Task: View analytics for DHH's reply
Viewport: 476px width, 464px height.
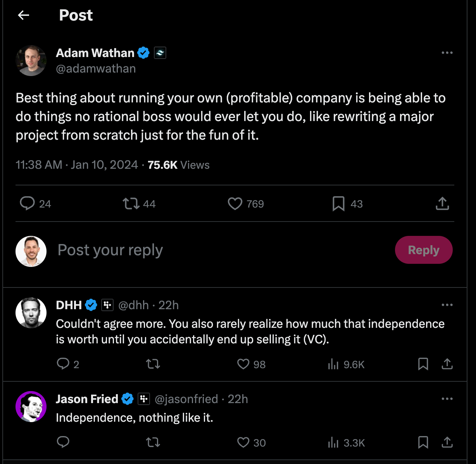Action: click(333, 364)
